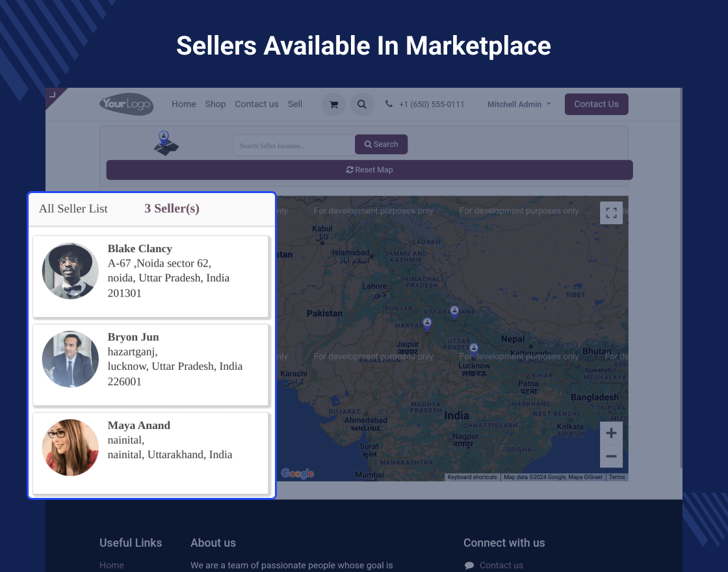Click the purple Contact Us button

pyautogui.click(x=596, y=104)
